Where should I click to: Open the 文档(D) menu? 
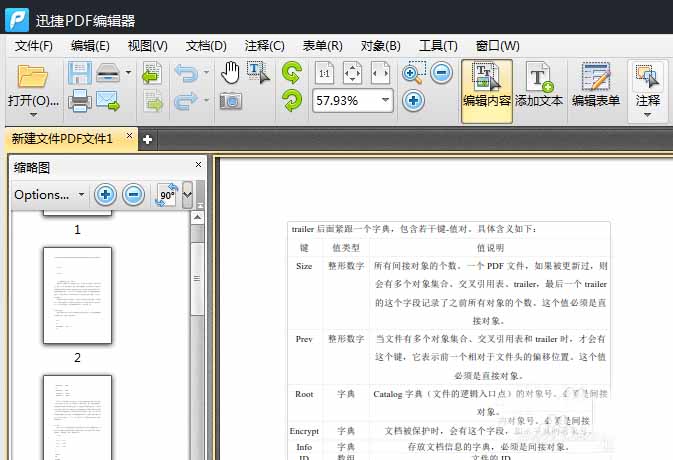click(x=206, y=45)
